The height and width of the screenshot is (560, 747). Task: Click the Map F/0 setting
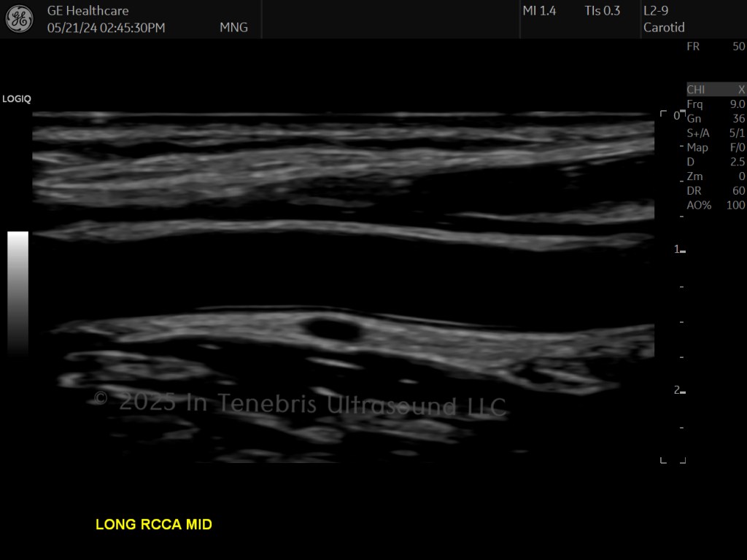coord(716,147)
